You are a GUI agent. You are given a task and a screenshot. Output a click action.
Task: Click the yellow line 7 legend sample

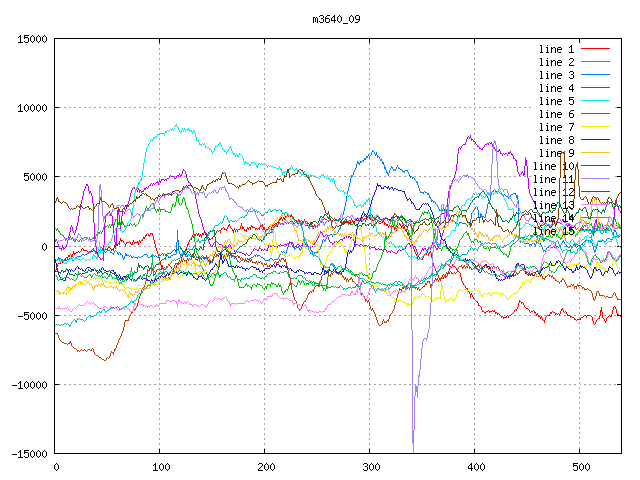(595, 127)
